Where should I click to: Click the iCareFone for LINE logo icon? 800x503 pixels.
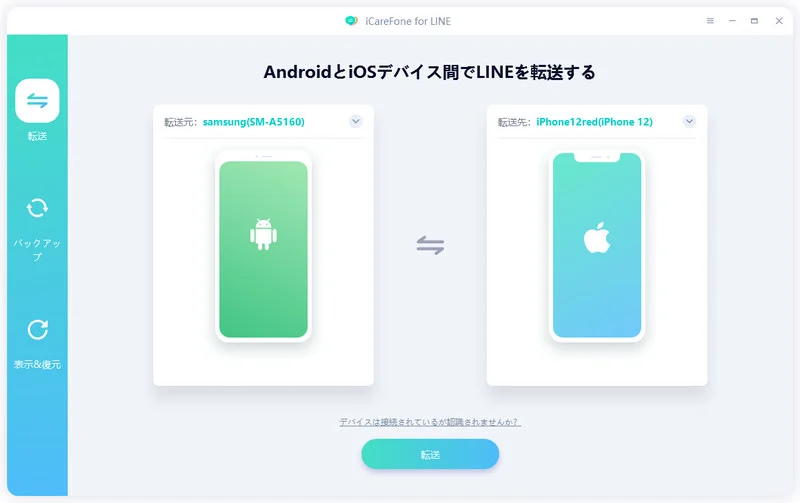click(x=351, y=21)
